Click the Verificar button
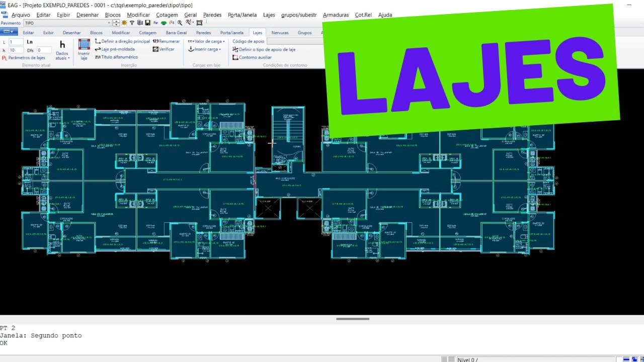 [x=164, y=49]
